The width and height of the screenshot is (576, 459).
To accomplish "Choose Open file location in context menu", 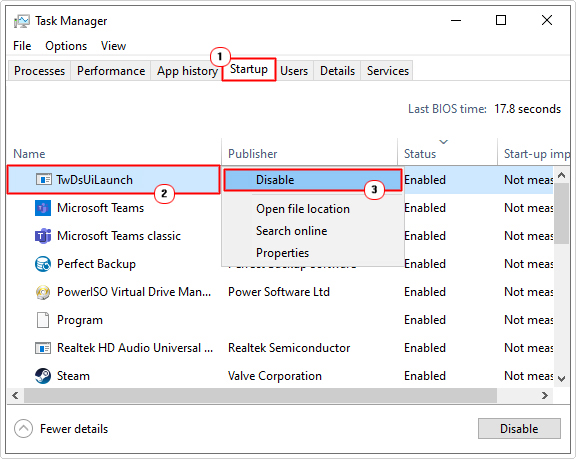I will [x=303, y=209].
